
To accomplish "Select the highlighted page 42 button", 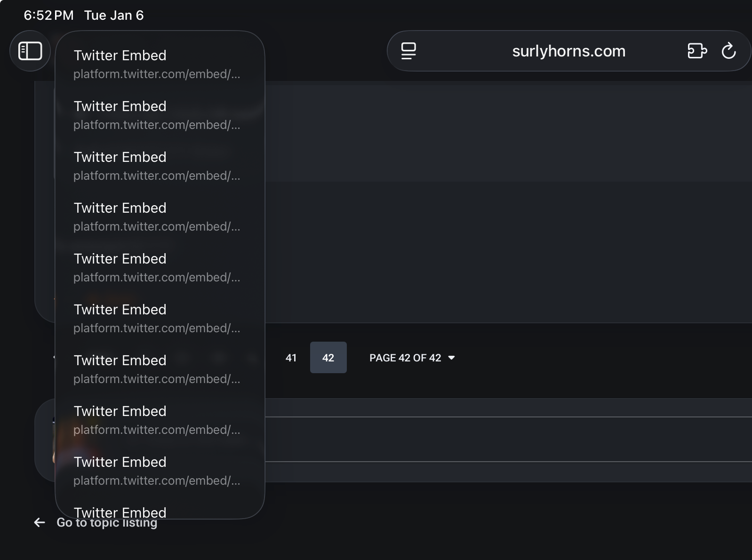I will coord(328,358).
